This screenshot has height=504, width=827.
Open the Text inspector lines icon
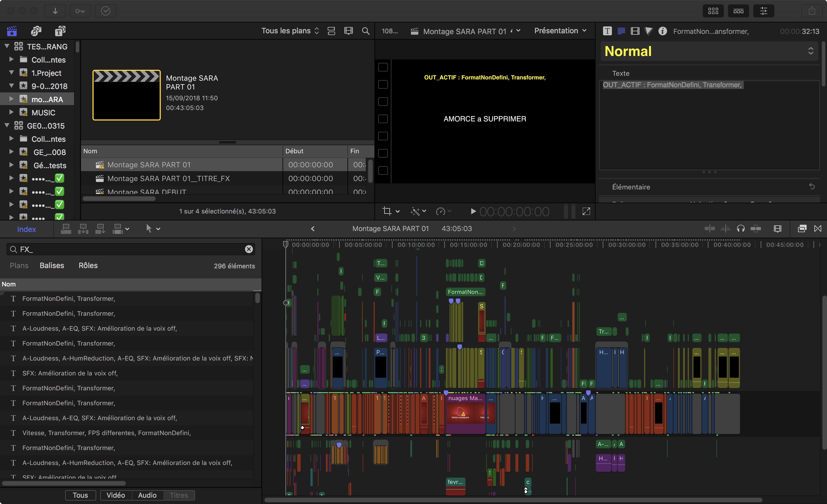pyautogui.click(x=621, y=31)
